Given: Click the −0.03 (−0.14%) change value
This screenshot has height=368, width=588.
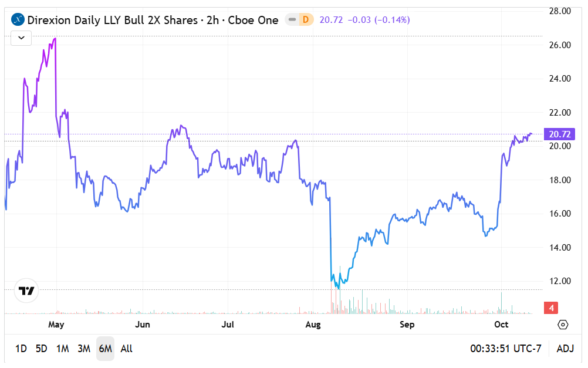Looking at the screenshot, I should (x=379, y=20).
